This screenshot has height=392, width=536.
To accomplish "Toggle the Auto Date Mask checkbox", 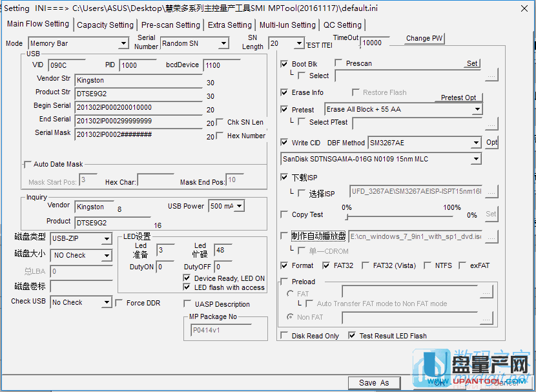I will (27, 164).
